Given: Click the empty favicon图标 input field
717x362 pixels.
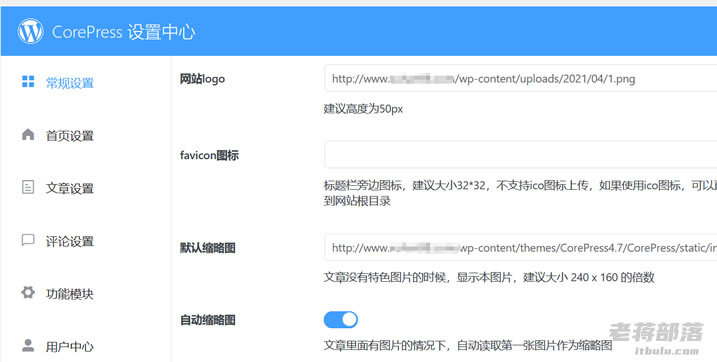Looking at the screenshot, I should (520, 154).
